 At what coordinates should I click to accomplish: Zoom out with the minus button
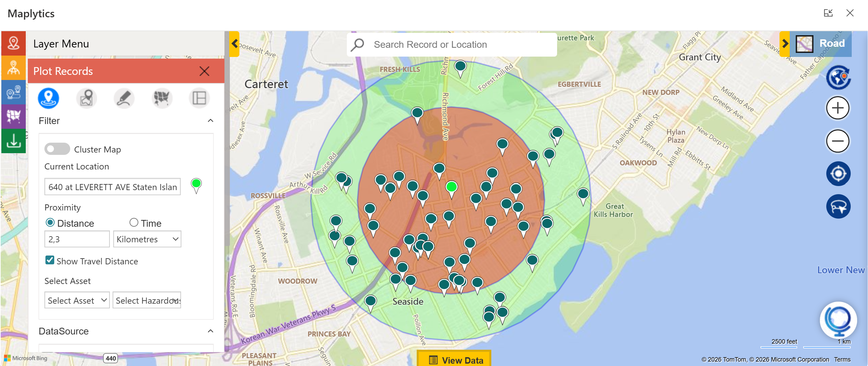838,141
